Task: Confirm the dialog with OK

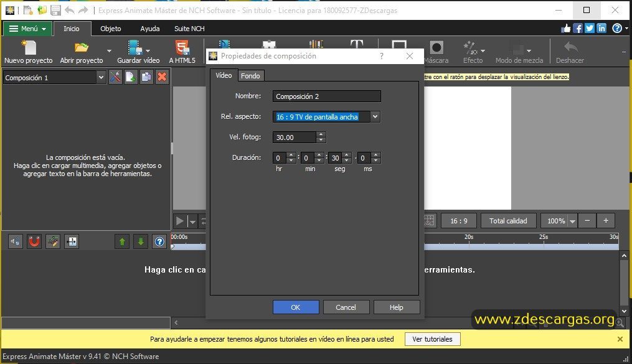Action: (295, 307)
